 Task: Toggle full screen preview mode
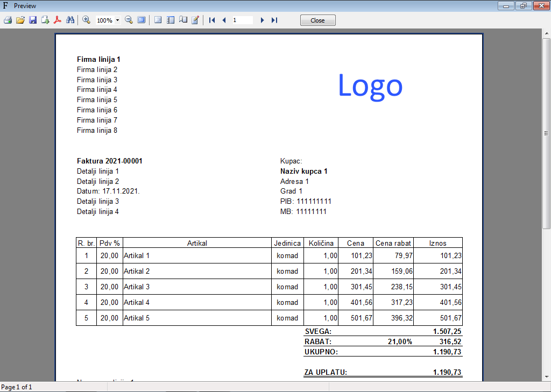(x=141, y=20)
